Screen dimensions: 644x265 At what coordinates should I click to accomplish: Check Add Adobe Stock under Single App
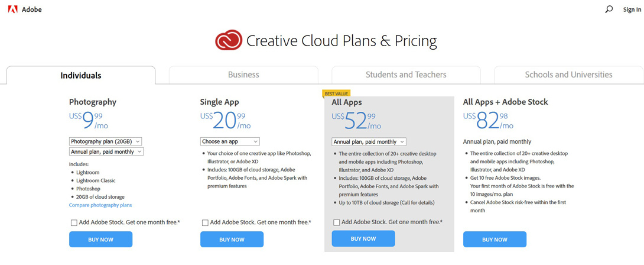pyautogui.click(x=205, y=223)
